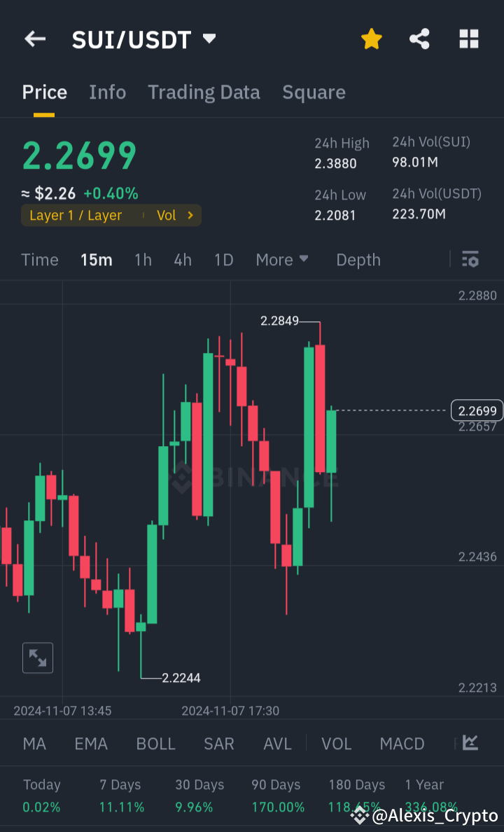Viewport: 504px width, 832px height.
Task: Open the SUI/USDT pair selector dropdown
Action: (x=209, y=39)
